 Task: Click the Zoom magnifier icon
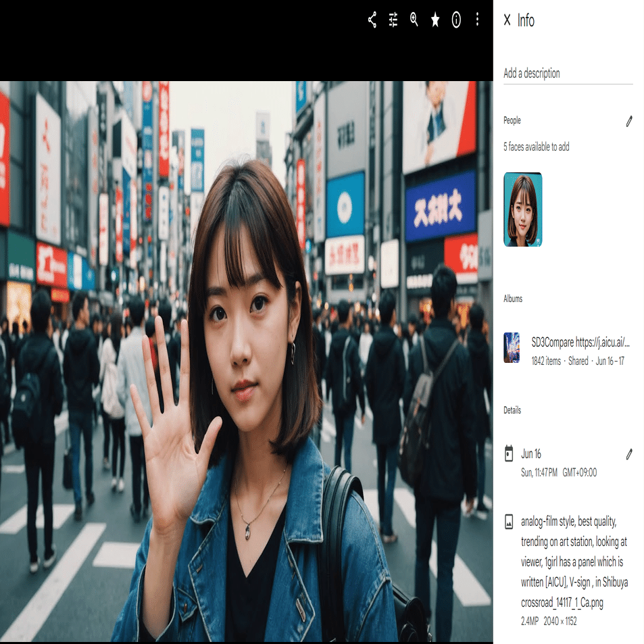pyautogui.click(x=414, y=20)
